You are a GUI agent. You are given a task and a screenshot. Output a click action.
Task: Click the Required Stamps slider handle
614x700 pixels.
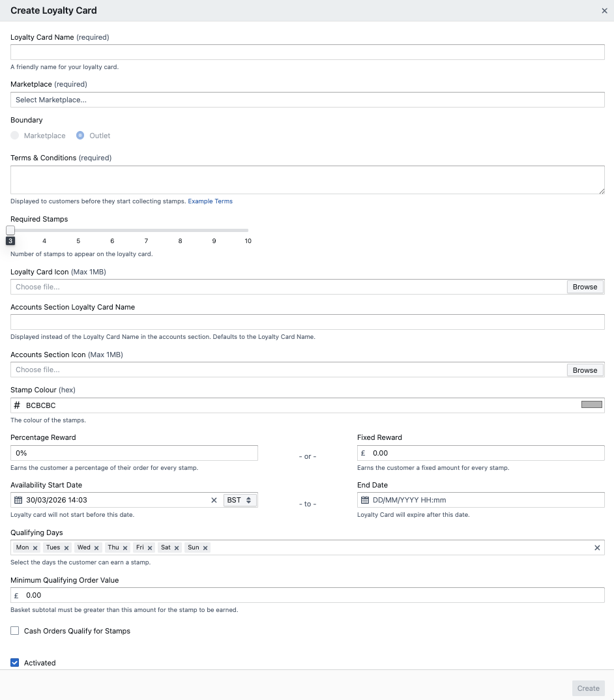(10, 230)
